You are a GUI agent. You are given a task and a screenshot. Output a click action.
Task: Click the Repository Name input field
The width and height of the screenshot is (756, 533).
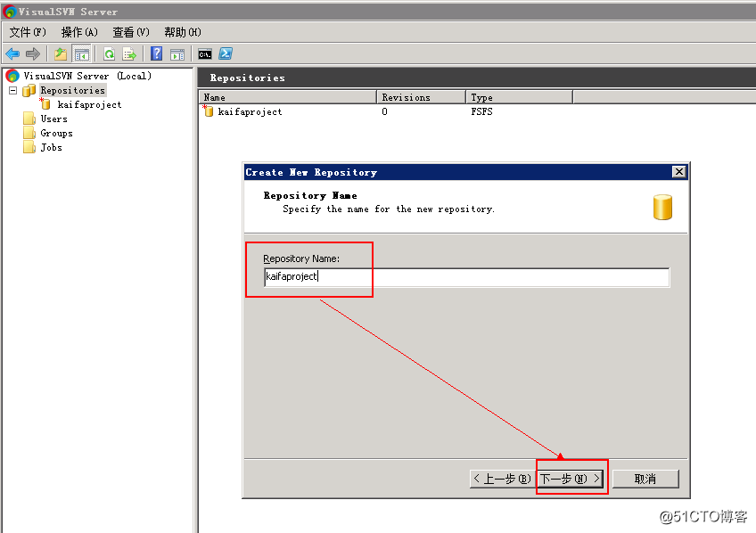pos(467,277)
